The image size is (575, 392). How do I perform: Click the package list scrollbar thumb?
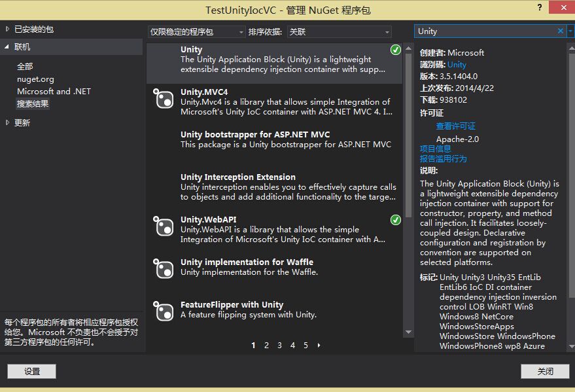pyautogui.click(x=408, y=135)
